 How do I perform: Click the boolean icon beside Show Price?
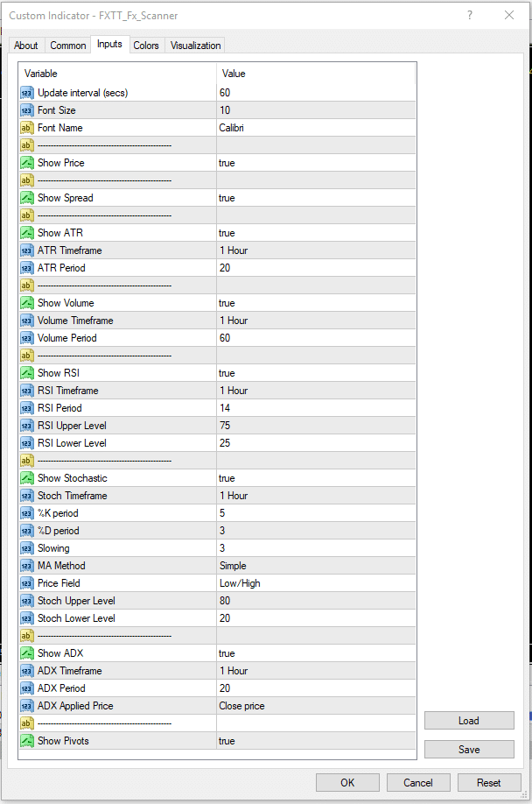(27, 163)
